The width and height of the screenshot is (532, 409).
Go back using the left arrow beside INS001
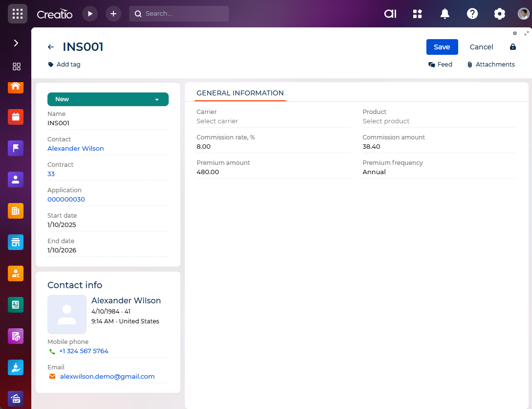click(51, 47)
